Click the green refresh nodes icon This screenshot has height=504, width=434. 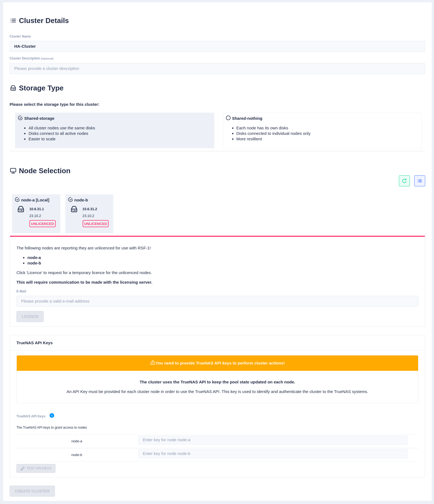[404, 181]
